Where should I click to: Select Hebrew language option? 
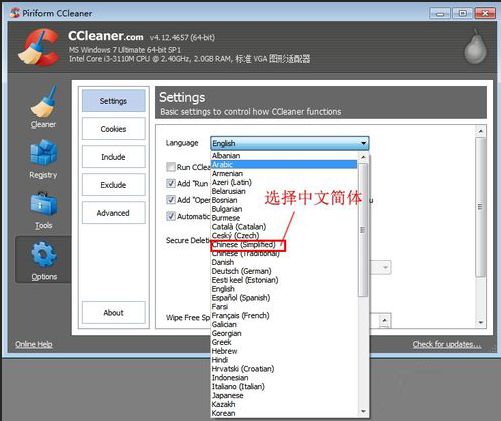tap(284, 351)
